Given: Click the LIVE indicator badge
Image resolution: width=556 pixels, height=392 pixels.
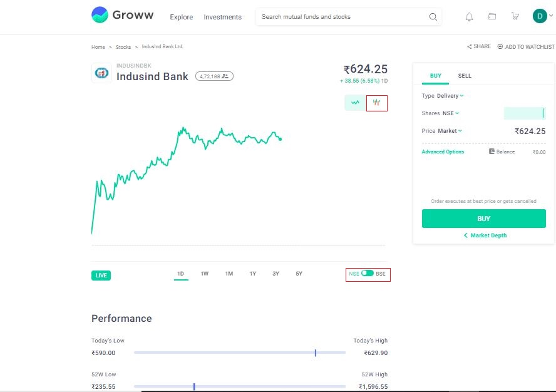Looking at the screenshot, I should (101, 275).
